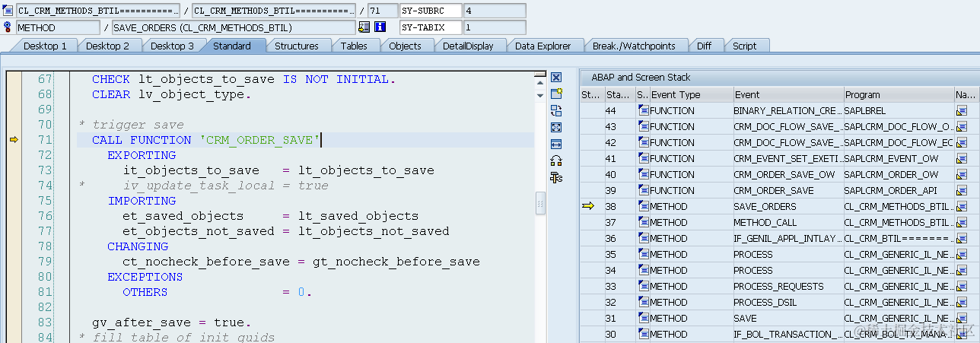Select PROCESS_DSIL event at stack level 32
Viewport: 980px width, 343px height.
pyautogui.click(x=787, y=302)
